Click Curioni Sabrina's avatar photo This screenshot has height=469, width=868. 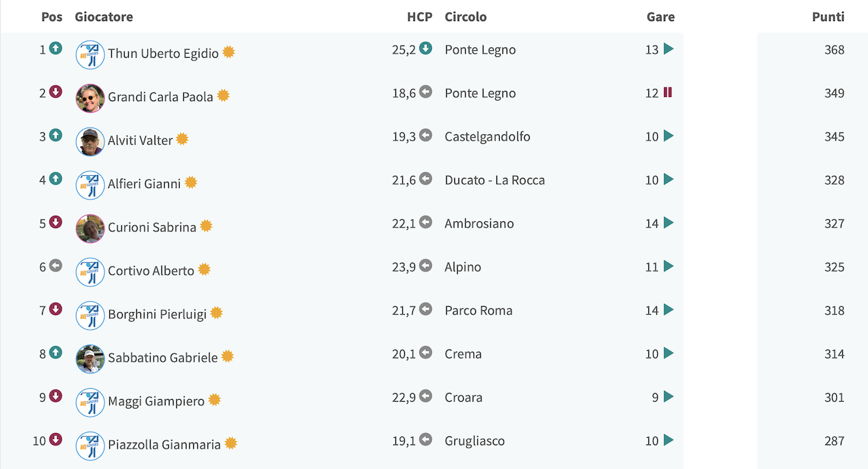[90, 229]
